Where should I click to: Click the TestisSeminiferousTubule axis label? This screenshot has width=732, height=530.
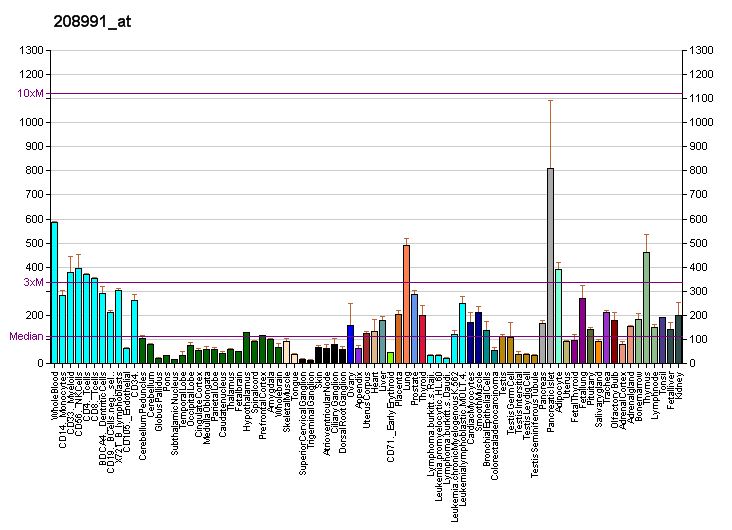[x=535, y=411]
